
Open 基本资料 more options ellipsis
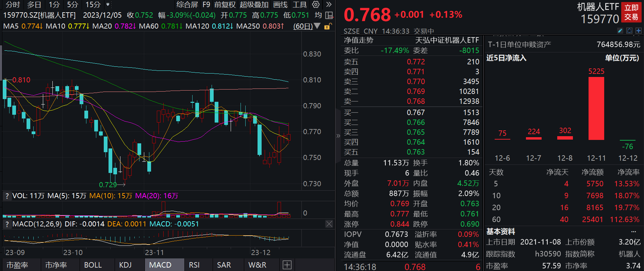tap(633, 232)
